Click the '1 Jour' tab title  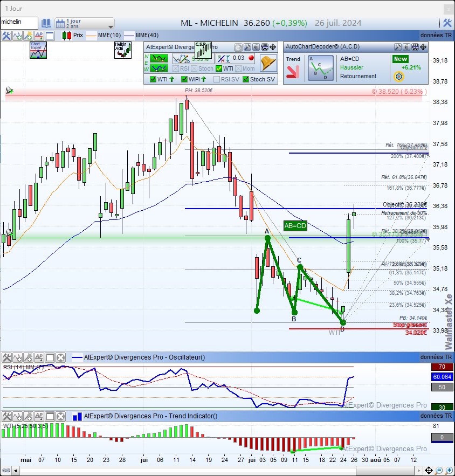click(13, 9)
